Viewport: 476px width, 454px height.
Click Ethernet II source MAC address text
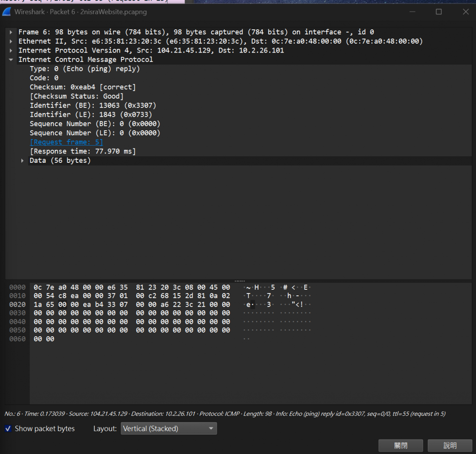pyautogui.click(x=126, y=41)
